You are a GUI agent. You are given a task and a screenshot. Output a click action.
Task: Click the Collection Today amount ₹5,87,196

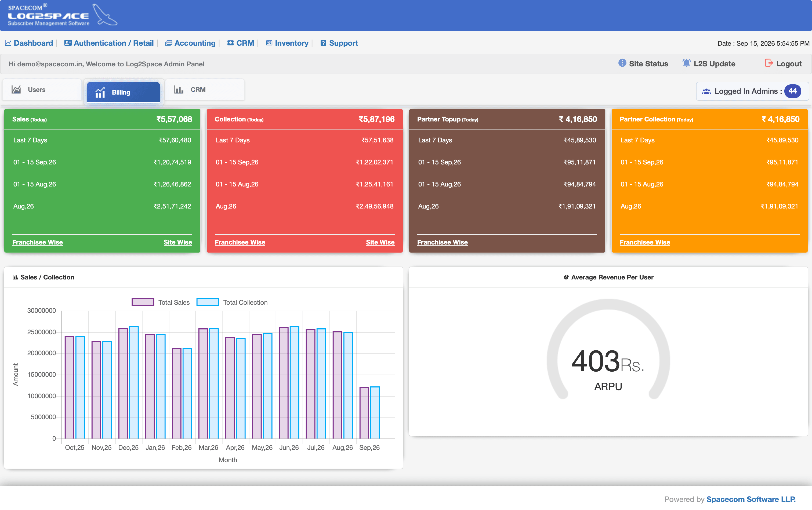[377, 119]
